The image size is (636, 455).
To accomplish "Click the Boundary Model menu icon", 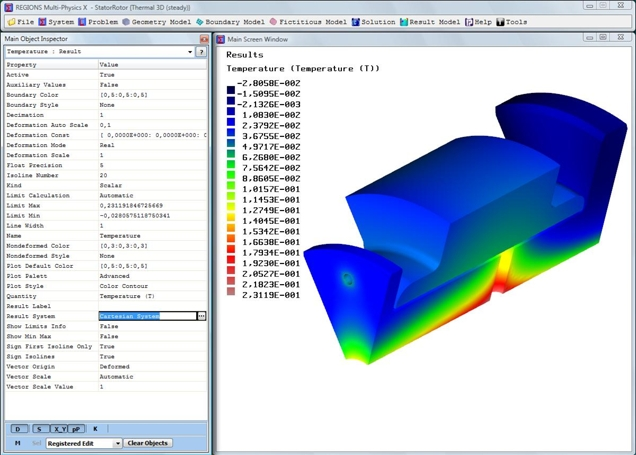I will pos(200,21).
